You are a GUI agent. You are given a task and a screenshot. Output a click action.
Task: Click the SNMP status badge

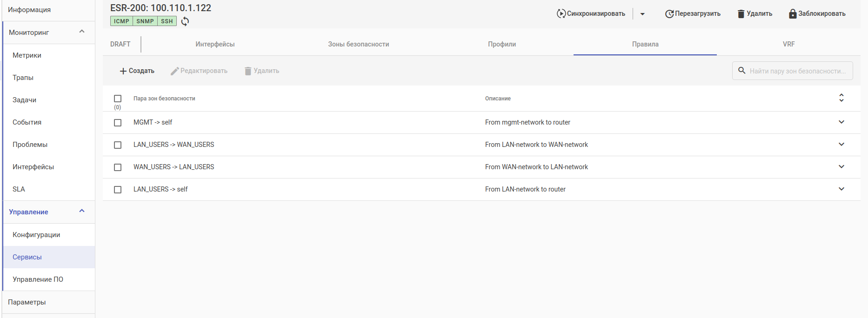[145, 21]
